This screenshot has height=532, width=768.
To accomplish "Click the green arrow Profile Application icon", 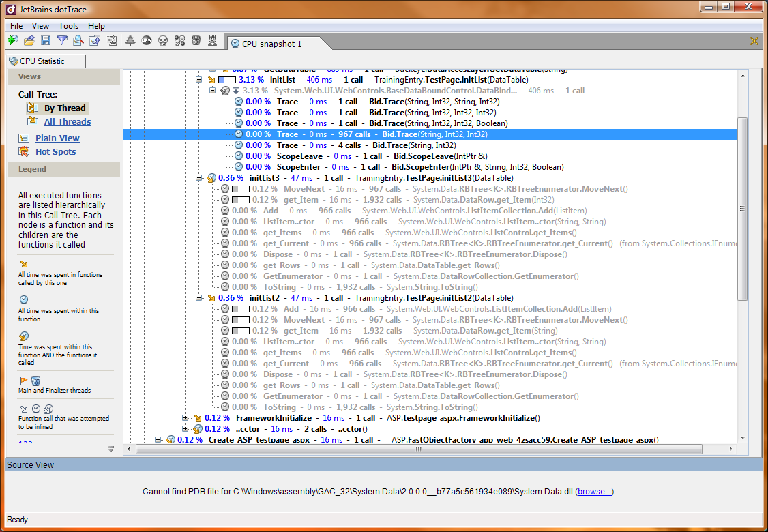I will [x=12, y=41].
